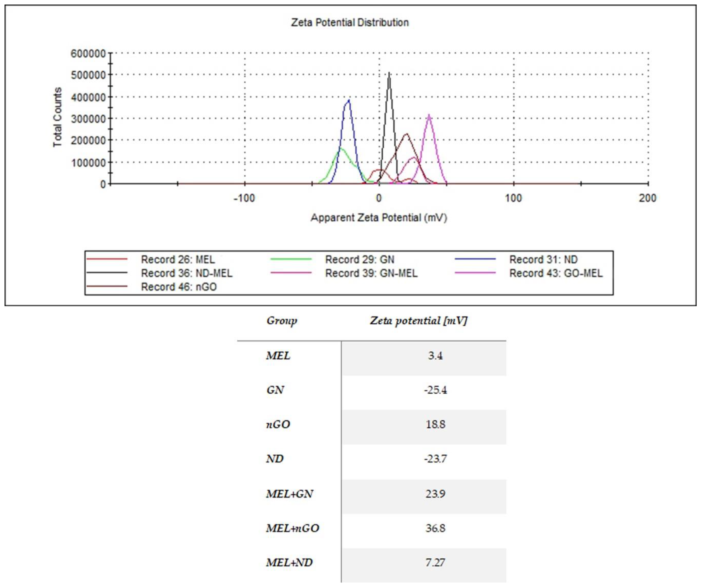701x588 pixels.
Task: Click the black ND-MEL curve peak
Action: click(389, 74)
